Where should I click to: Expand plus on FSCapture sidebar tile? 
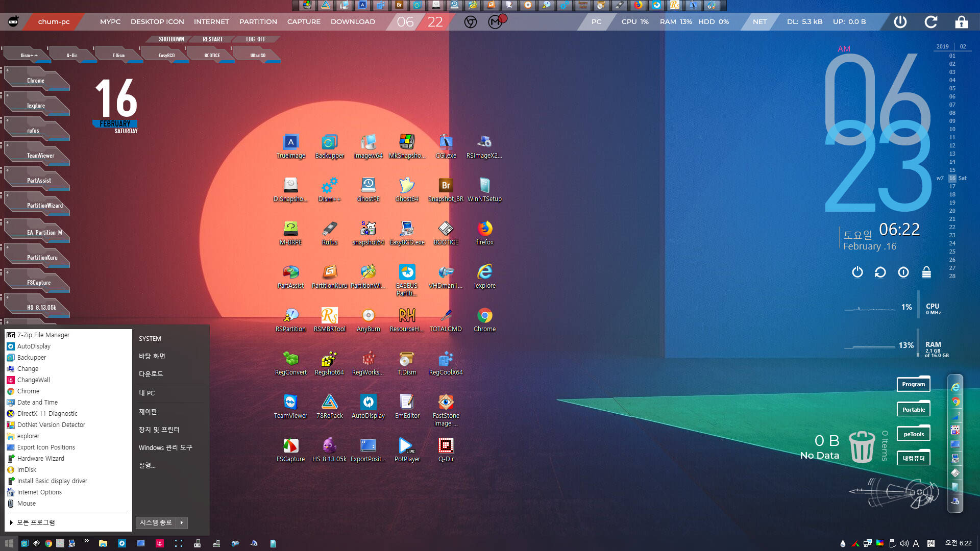point(7,272)
